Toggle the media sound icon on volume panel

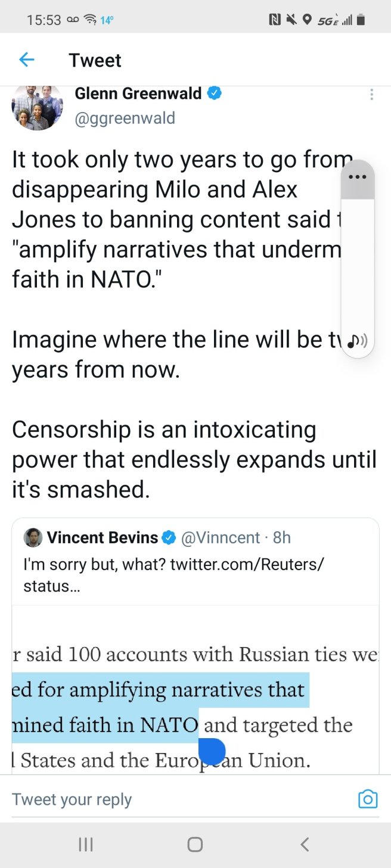pyautogui.click(x=357, y=340)
